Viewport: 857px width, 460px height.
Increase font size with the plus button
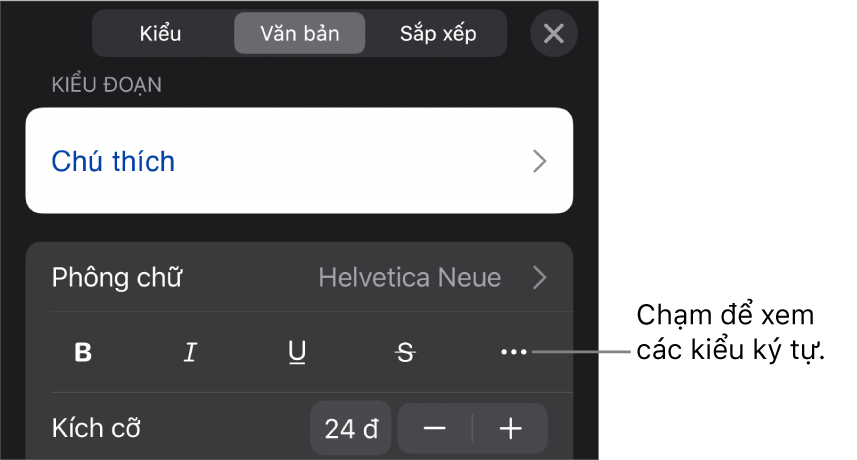pyautogui.click(x=510, y=429)
